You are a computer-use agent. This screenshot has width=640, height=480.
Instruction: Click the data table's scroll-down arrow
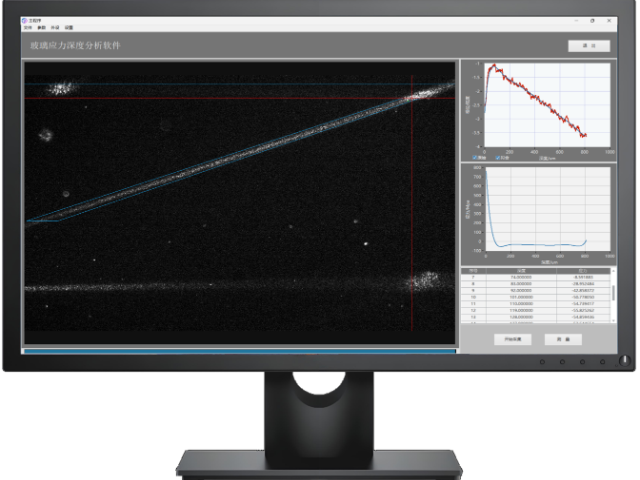pyautogui.click(x=613, y=321)
